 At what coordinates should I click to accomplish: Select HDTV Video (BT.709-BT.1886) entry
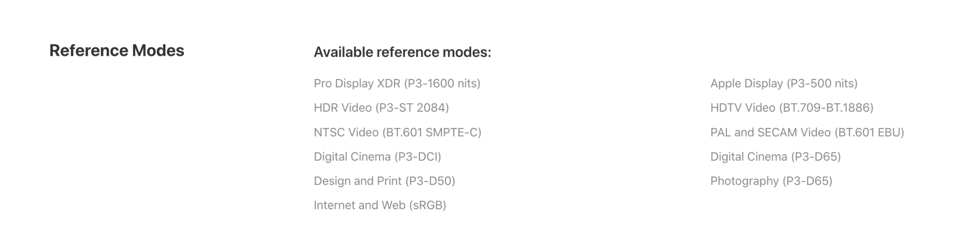click(x=791, y=108)
